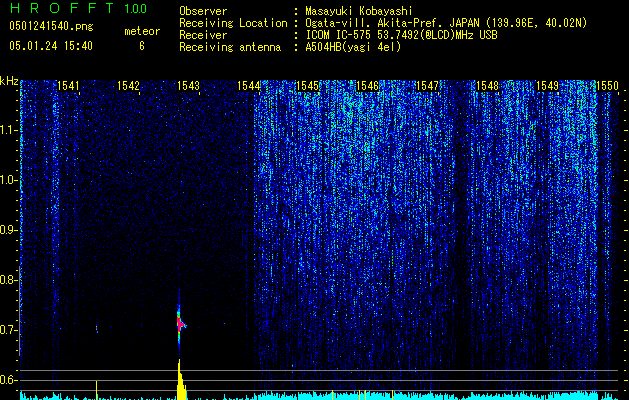Viewport: 629px width, 400px height.
Task: Click the 1543 time marker
Action: click(188, 86)
